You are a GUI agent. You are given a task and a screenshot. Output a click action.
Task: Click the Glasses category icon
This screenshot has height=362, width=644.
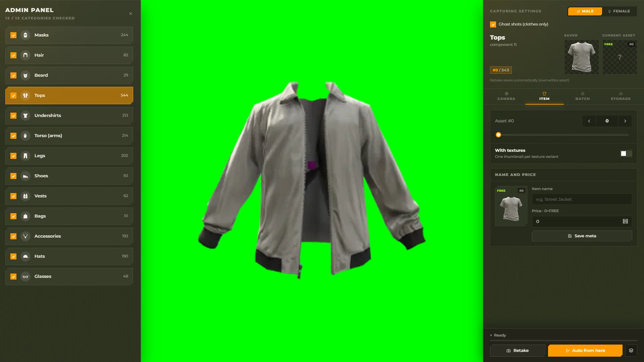(x=25, y=277)
